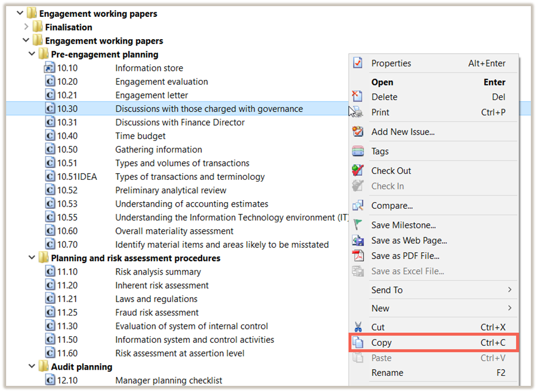537x392 pixels.
Task: Click the Cut scissors icon
Action: pos(358,327)
